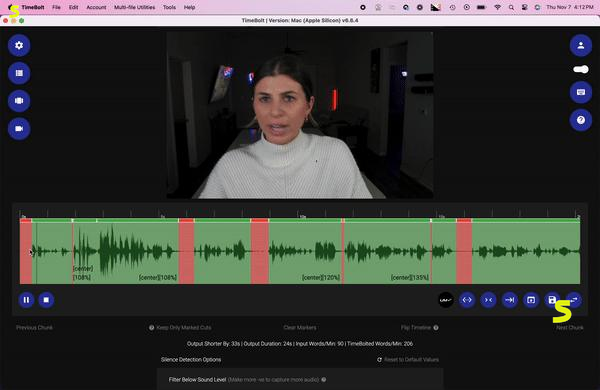Click the play-in-frame preview button
Viewport: 600px width, 390px height.
click(x=531, y=300)
